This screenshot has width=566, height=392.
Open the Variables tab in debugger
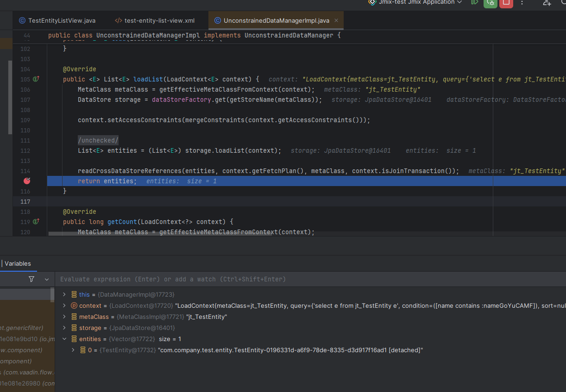tap(18, 263)
